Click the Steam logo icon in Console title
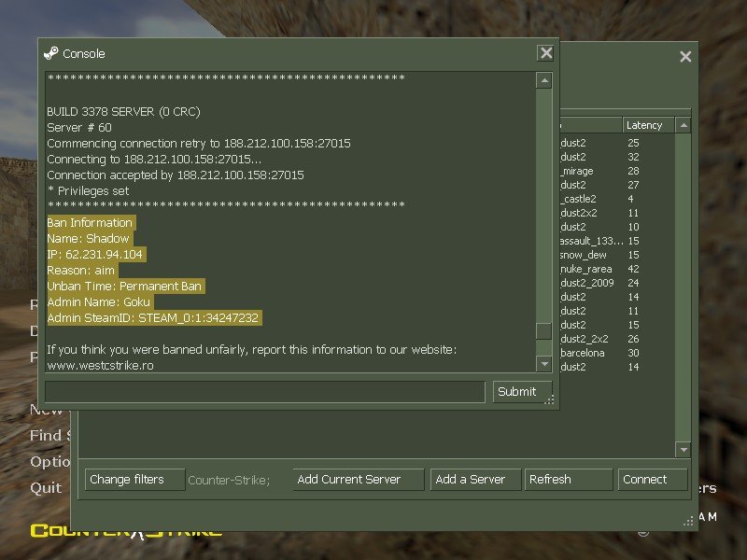This screenshot has width=747, height=560. click(51, 53)
